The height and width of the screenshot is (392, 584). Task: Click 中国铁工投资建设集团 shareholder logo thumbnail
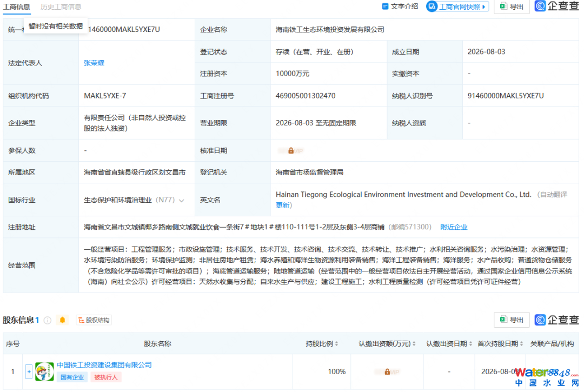tap(44, 371)
